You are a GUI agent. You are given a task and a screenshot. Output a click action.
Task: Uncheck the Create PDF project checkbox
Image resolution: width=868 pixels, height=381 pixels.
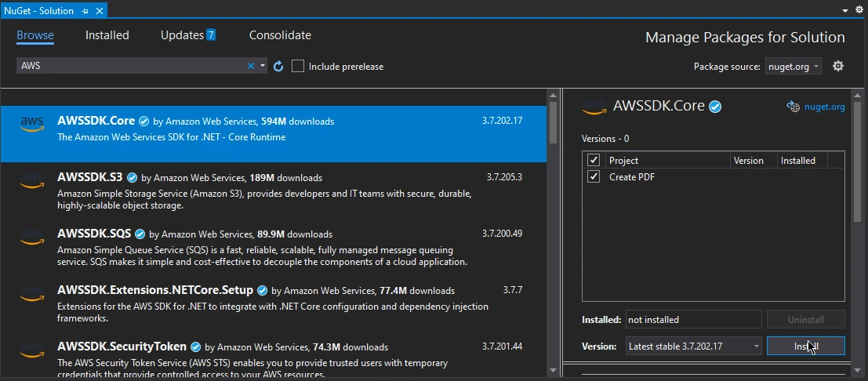594,177
